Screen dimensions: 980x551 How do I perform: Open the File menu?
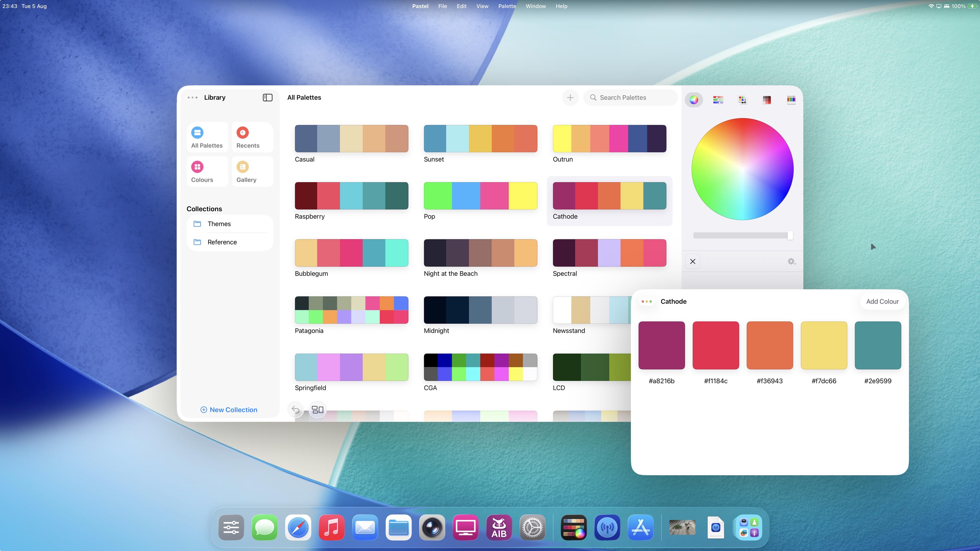click(443, 6)
